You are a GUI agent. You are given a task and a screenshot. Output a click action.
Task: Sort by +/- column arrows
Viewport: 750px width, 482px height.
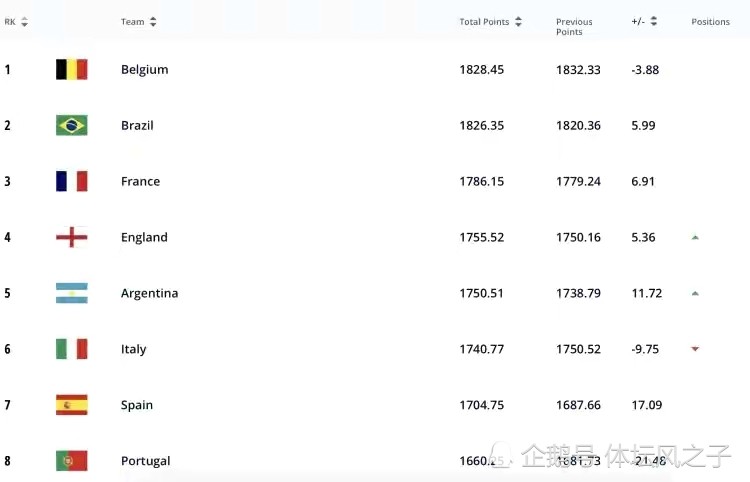click(654, 22)
